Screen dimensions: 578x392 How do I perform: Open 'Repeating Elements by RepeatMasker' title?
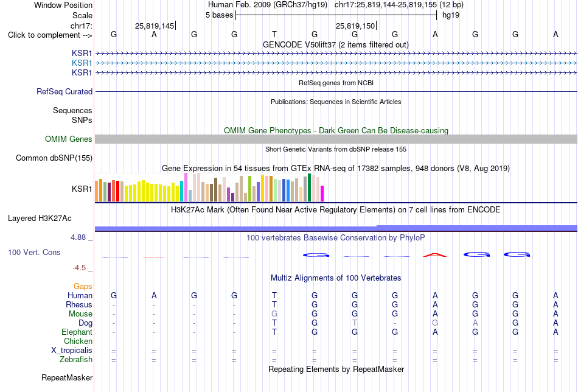(336, 369)
